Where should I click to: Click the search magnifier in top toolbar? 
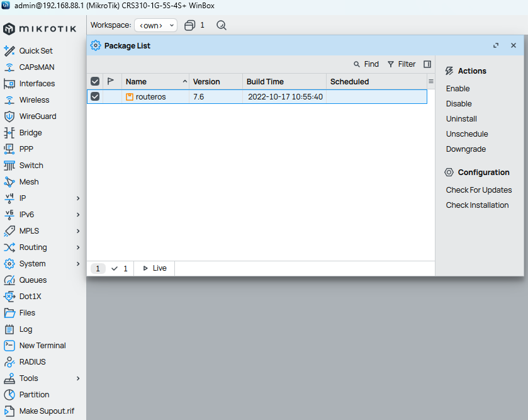click(222, 25)
